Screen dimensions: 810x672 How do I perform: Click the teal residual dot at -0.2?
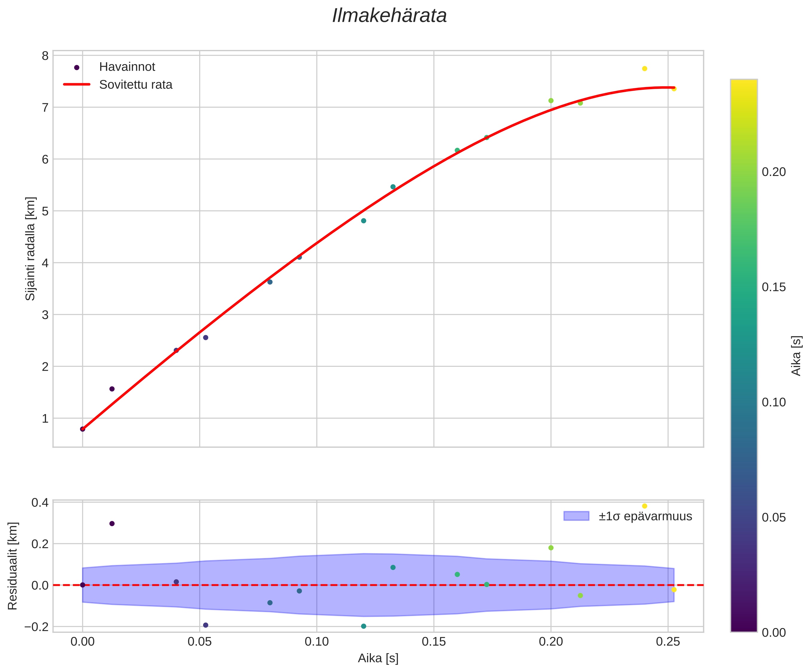coord(363,626)
